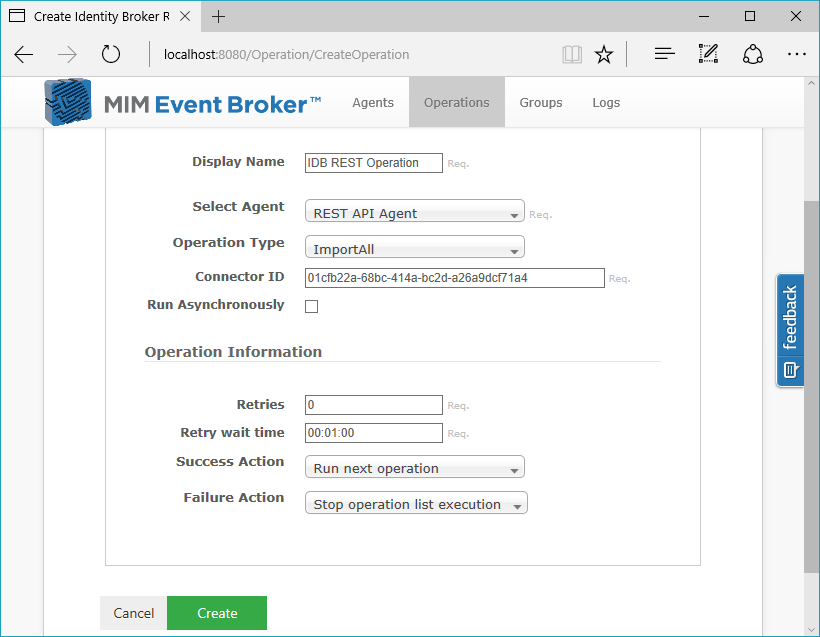Click the Connector ID input field
Screen dimensions: 820x637
point(455,278)
